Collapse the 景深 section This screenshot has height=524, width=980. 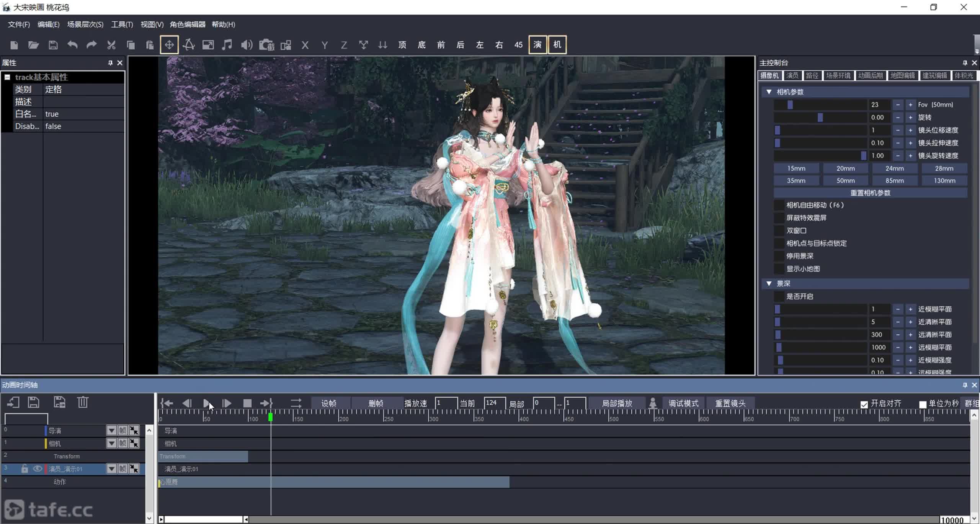769,283
